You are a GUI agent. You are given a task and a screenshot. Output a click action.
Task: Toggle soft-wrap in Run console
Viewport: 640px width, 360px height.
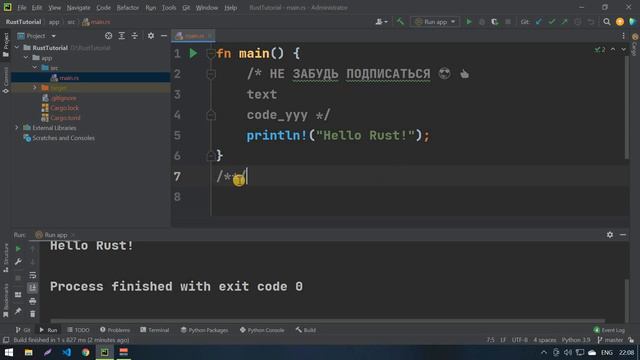point(33,275)
